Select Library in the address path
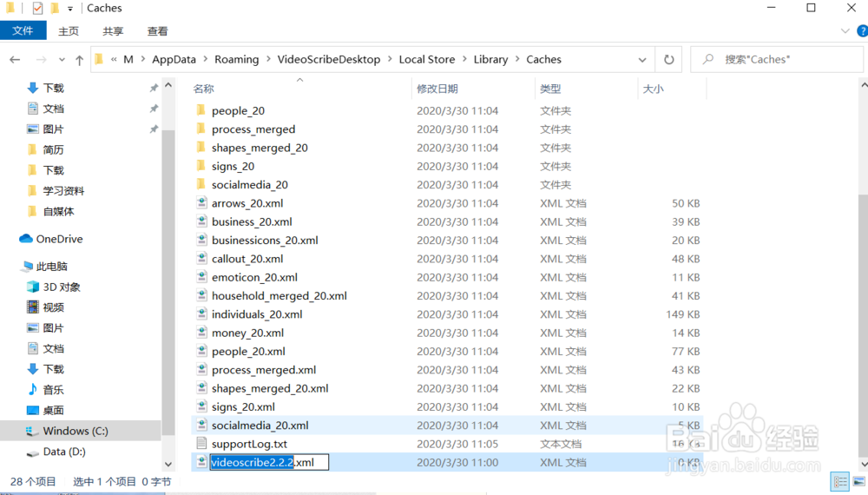 point(490,59)
